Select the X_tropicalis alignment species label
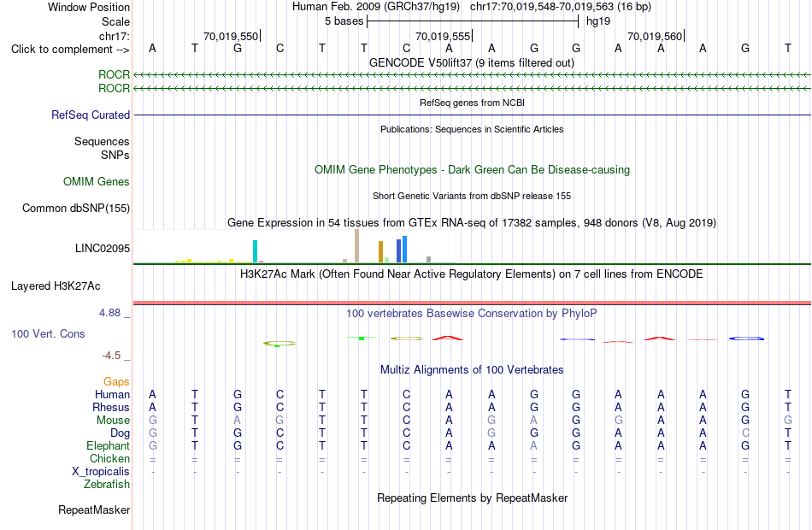 [x=101, y=472]
